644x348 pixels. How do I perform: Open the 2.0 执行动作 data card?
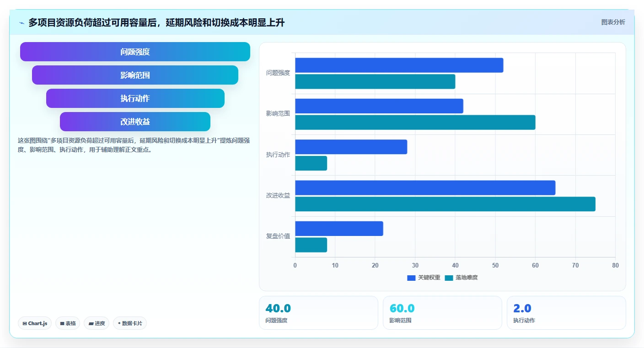tap(566, 313)
